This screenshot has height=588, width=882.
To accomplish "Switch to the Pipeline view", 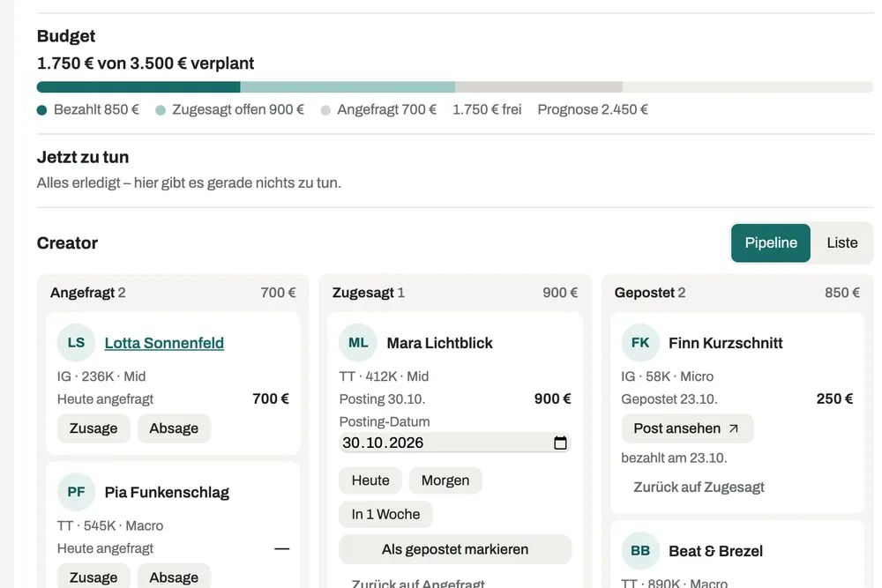I will (771, 242).
